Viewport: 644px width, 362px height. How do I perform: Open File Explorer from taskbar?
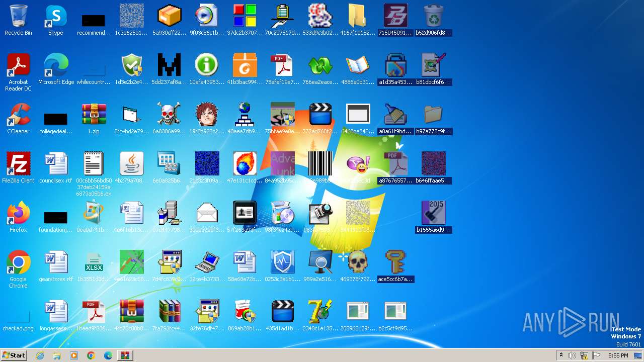tap(57, 355)
